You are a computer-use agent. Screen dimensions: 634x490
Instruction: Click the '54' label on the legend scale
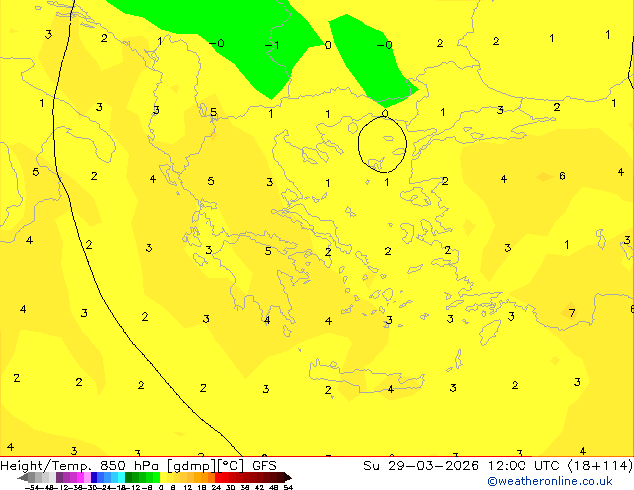[288, 487]
